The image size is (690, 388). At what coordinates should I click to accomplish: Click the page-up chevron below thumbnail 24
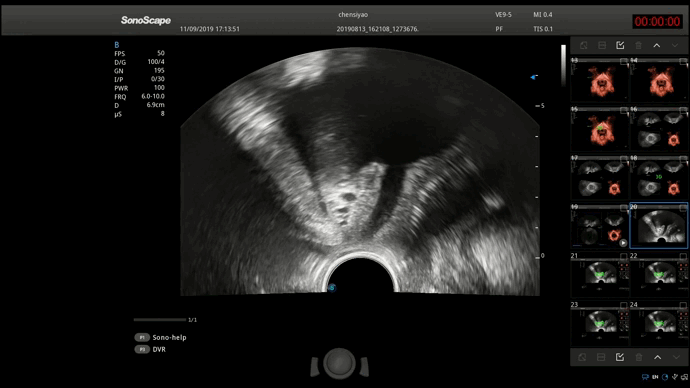[657, 357]
